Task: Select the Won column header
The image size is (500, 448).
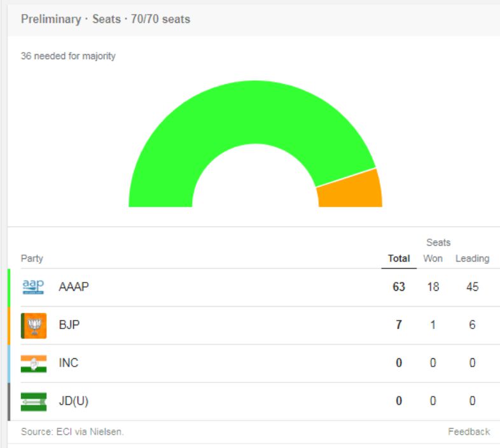Action: coord(433,258)
